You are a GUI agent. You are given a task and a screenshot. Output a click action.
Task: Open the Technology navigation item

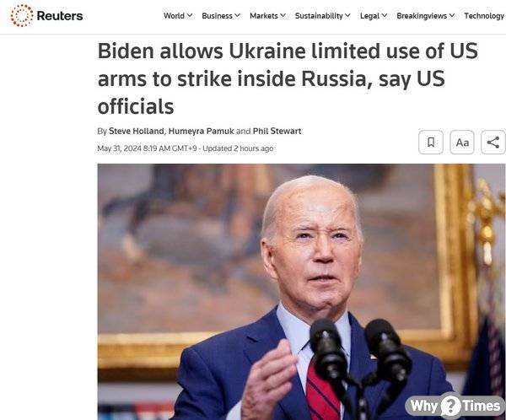pos(484,16)
